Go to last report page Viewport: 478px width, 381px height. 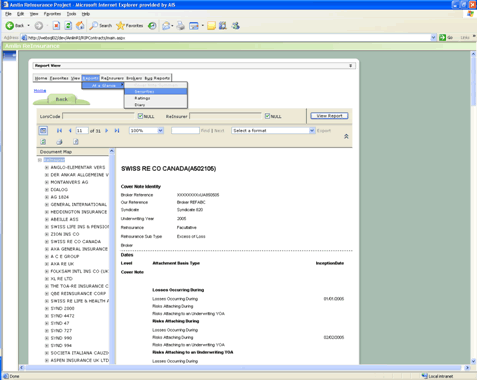117,131
